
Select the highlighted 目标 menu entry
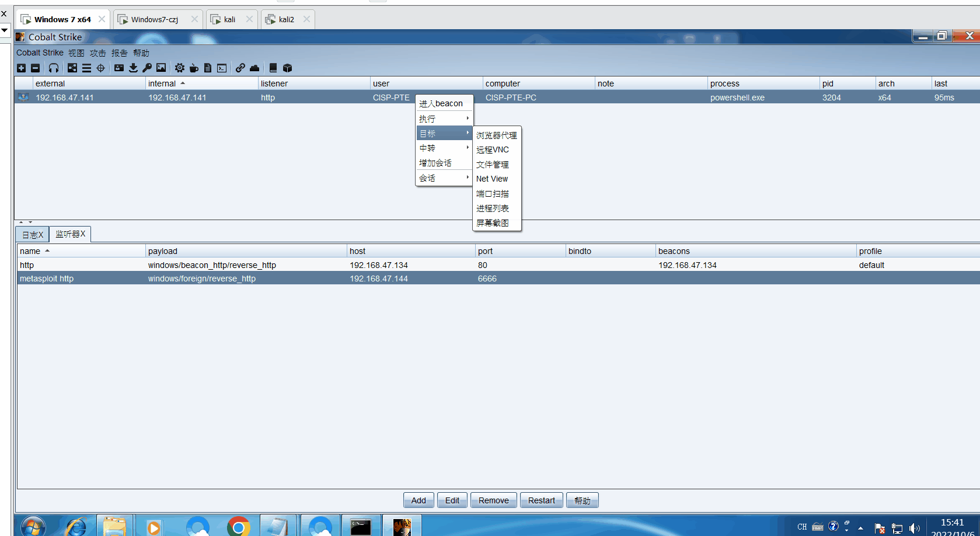[444, 133]
